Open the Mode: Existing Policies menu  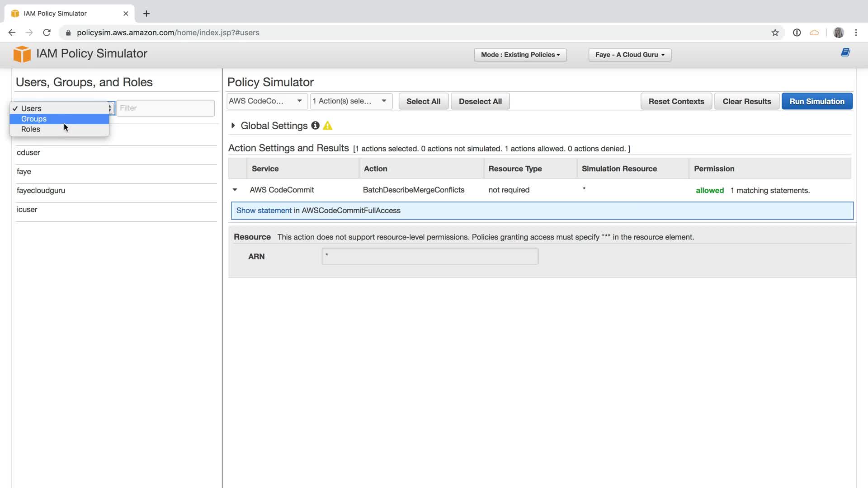[520, 55]
